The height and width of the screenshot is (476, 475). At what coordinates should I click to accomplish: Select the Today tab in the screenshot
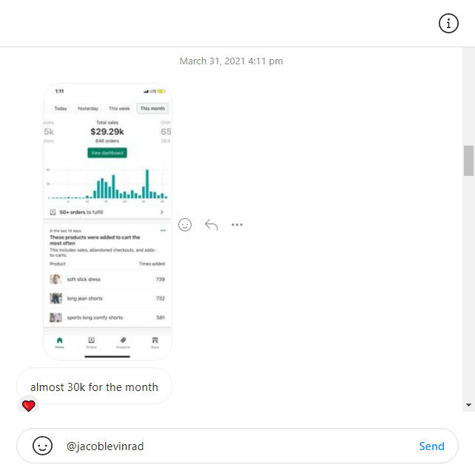pyautogui.click(x=61, y=109)
